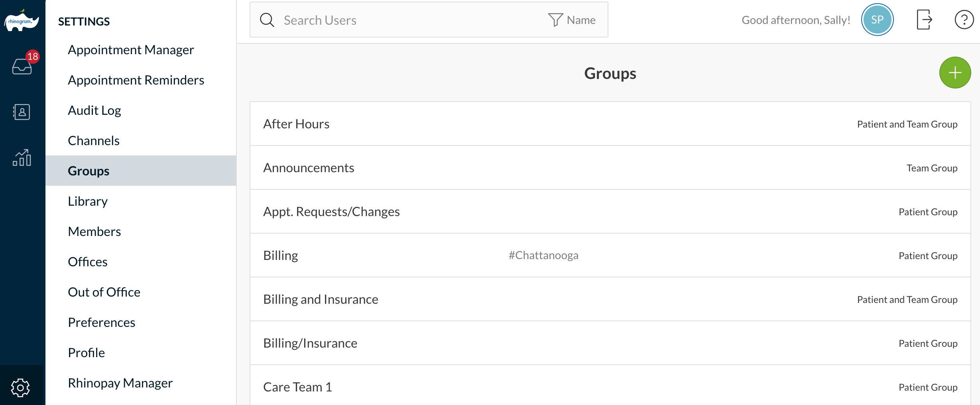
Task: Click the log out icon
Action: point(924,20)
